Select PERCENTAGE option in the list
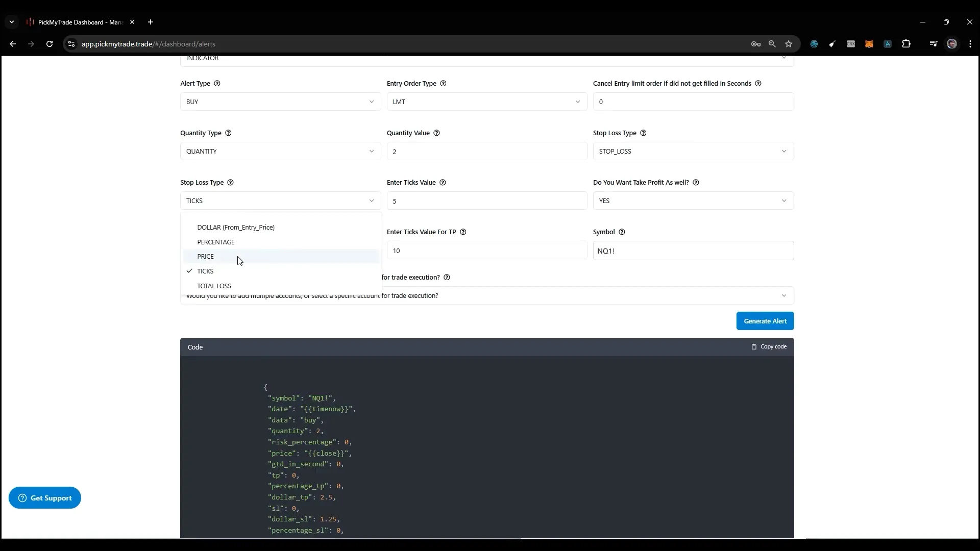 click(281, 242)
